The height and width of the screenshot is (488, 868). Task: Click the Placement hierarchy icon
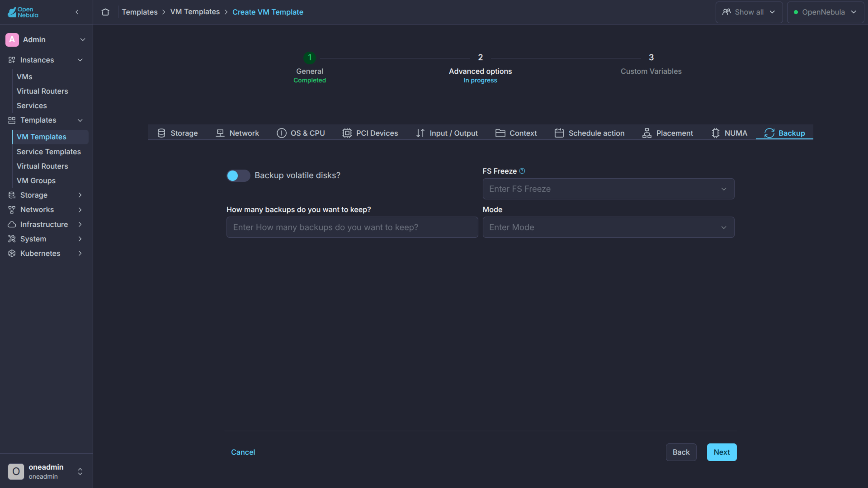point(646,133)
